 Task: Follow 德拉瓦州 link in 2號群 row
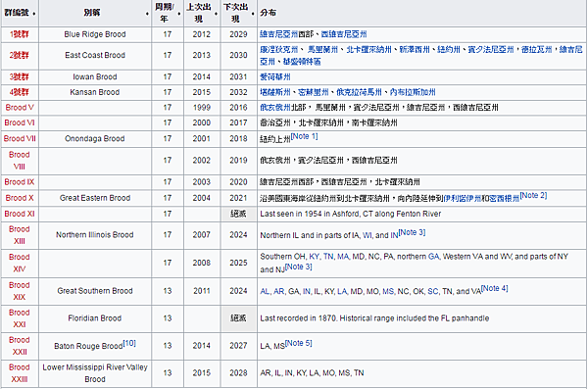tap(537, 50)
